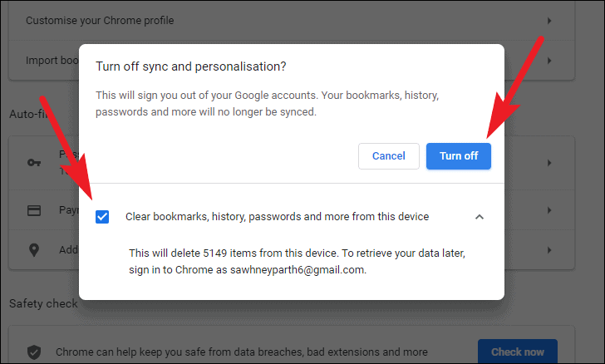Expand the passwords row arrow on the right
Image resolution: width=605 pixels, height=364 pixels.
[549, 162]
